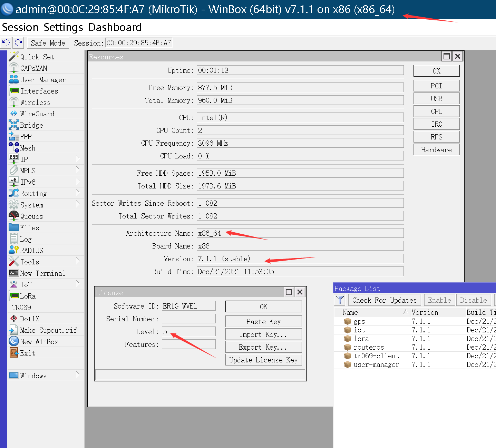Click the Undo arrow icon in toolbar
This screenshot has height=448, width=496.
point(6,43)
